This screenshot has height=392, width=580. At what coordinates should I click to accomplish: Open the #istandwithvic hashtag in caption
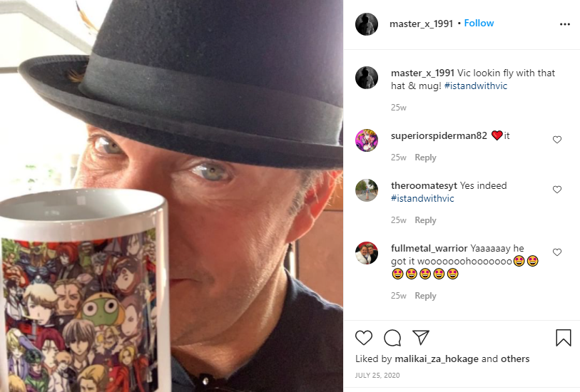point(476,86)
